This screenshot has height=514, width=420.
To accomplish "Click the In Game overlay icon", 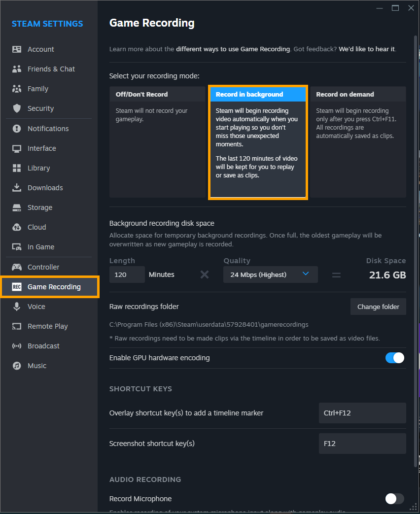I will pyautogui.click(x=17, y=247).
